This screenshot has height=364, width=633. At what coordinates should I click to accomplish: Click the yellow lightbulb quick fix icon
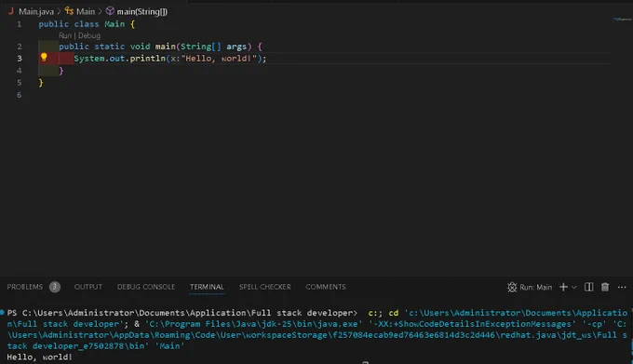pos(44,58)
